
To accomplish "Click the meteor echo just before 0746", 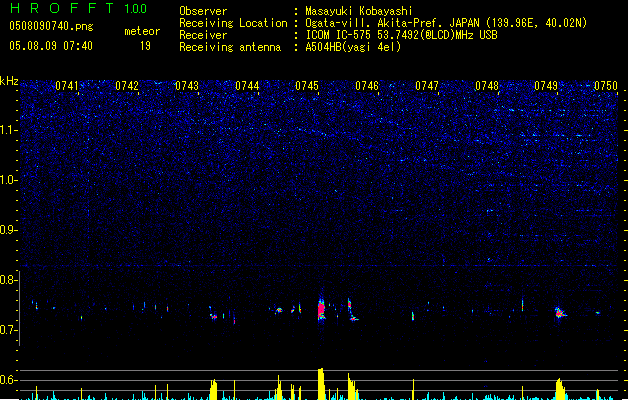I will [x=352, y=311].
